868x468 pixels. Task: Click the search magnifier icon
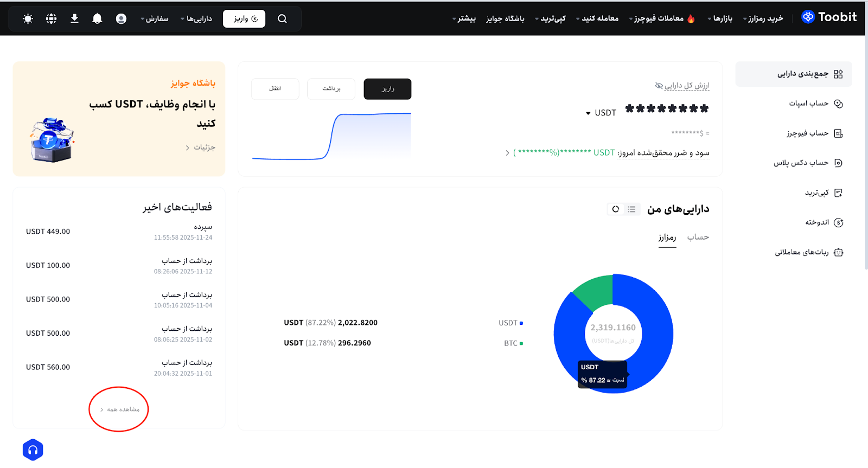pos(282,19)
